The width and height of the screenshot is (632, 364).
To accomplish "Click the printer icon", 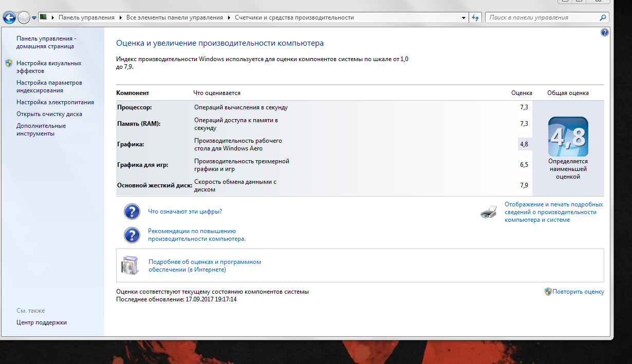I will 489,212.
